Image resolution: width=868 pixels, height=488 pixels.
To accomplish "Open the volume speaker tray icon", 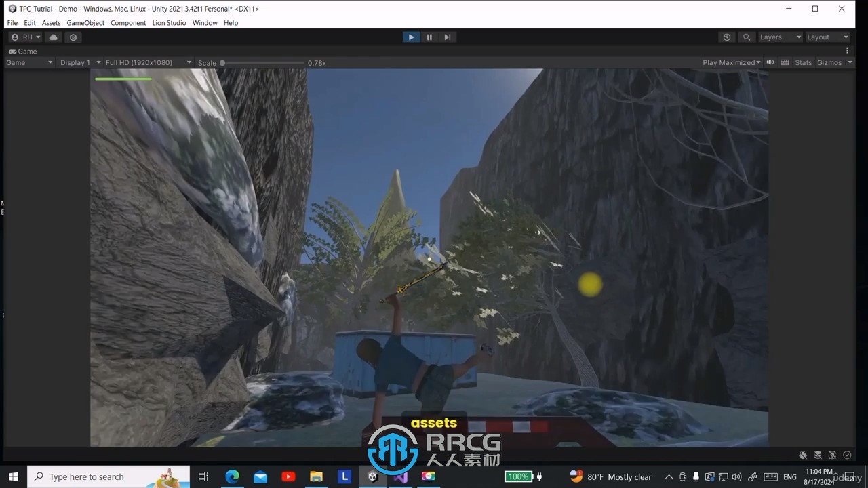I will pos(738,476).
